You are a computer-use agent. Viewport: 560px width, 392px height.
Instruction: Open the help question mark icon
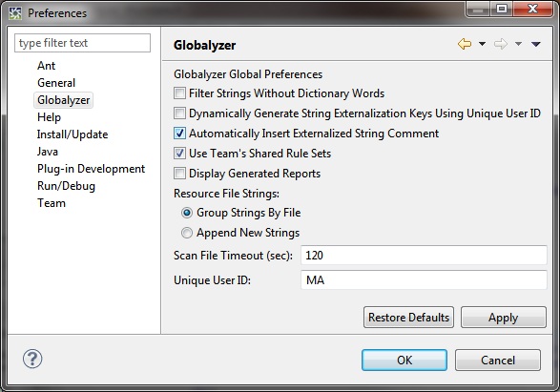[x=32, y=359]
